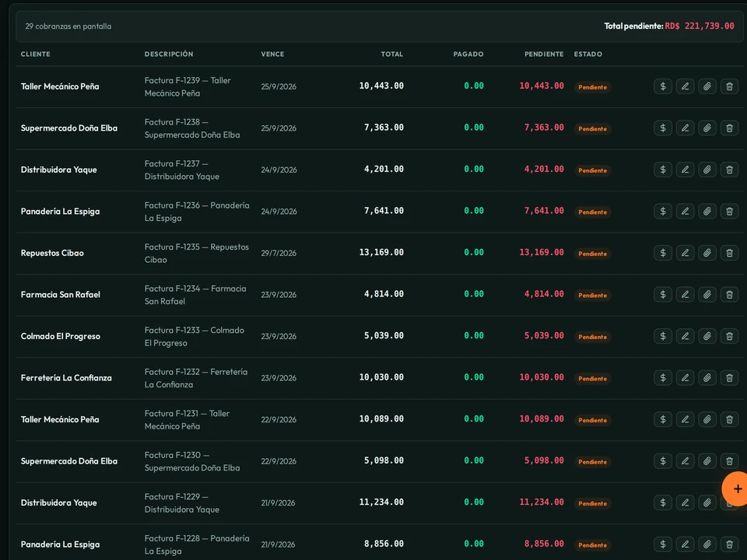Click the TOTAL column header
This screenshot has height=560, width=747.
tap(392, 54)
